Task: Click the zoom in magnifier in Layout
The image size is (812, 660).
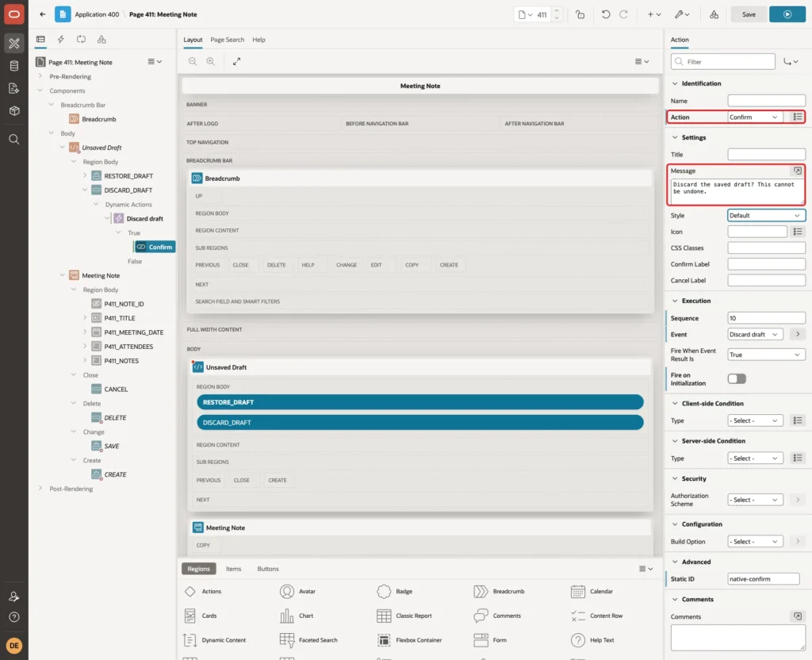Action: click(x=211, y=62)
